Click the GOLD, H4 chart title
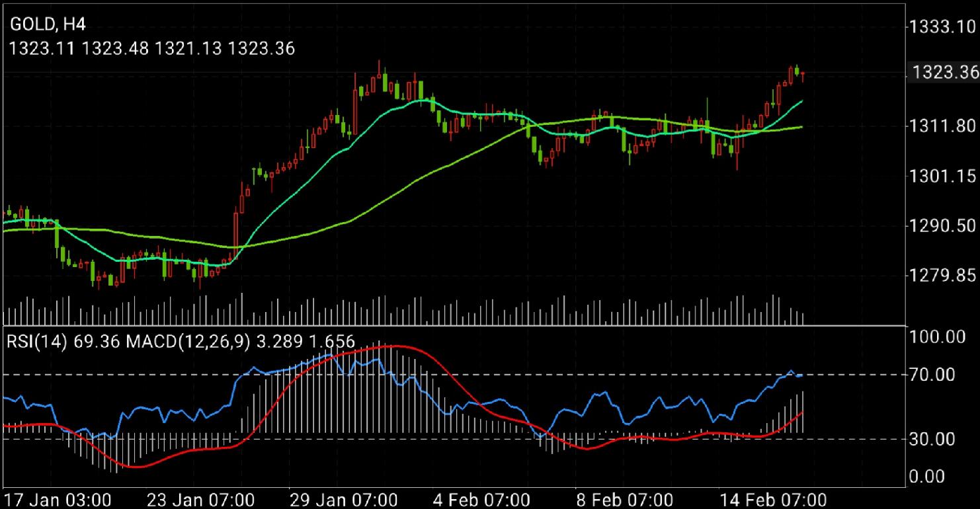The image size is (980, 509). [x=48, y=25]
